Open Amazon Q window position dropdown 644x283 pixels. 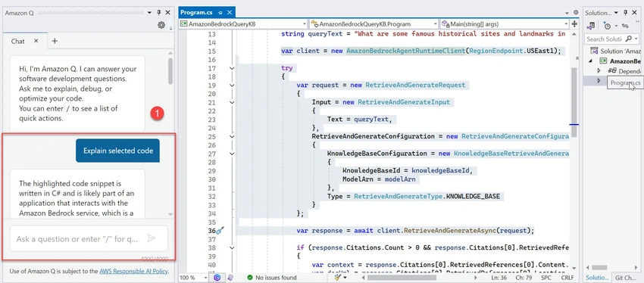(x=150, y=13)
